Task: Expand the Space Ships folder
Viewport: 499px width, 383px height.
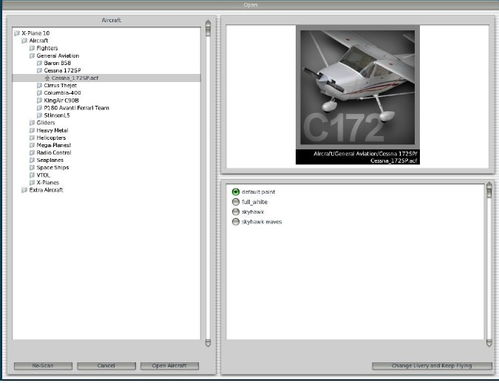Action: pyautogui.click(x=32, y=168)
